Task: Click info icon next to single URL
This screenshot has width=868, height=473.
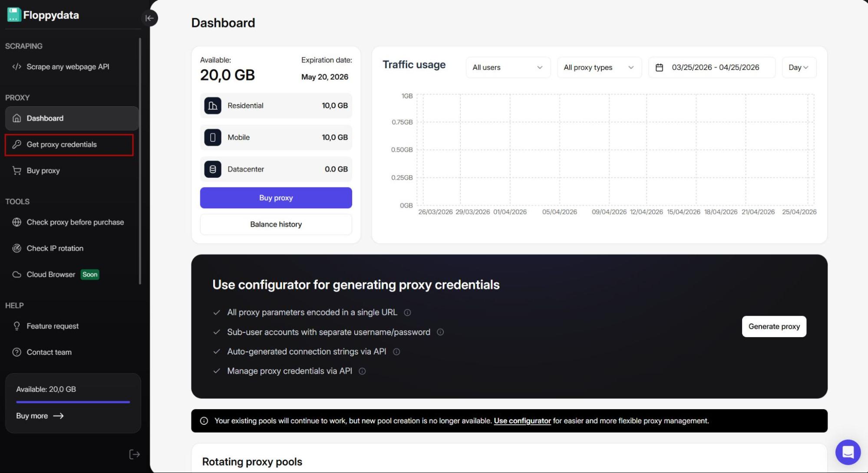Action: click(407, 312)
